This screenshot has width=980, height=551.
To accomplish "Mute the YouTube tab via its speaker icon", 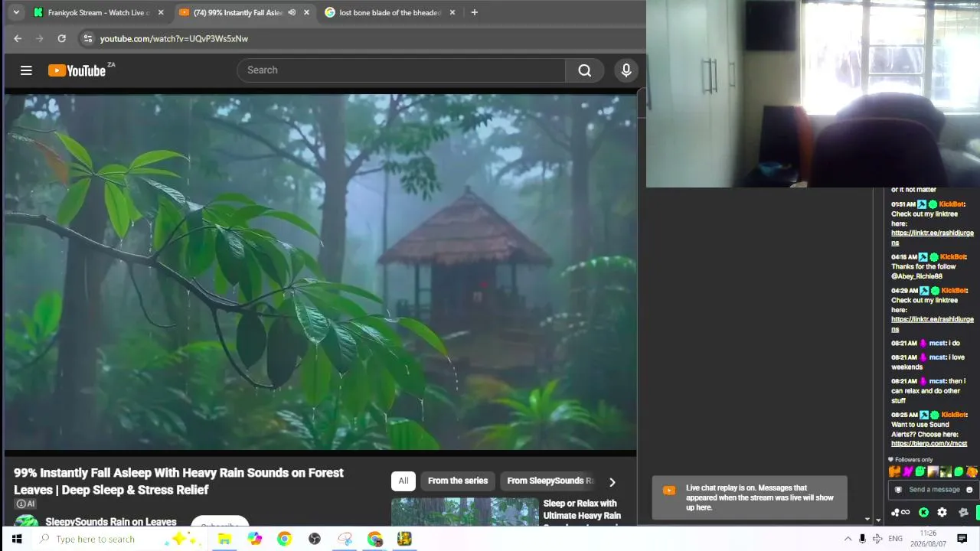I will pos(292,12).
